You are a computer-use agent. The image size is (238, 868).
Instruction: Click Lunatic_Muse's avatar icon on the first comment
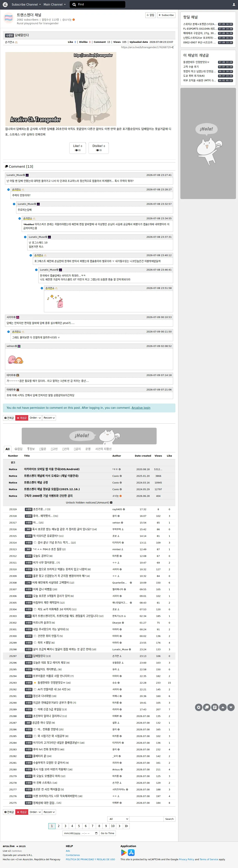[x=27, y=175]
